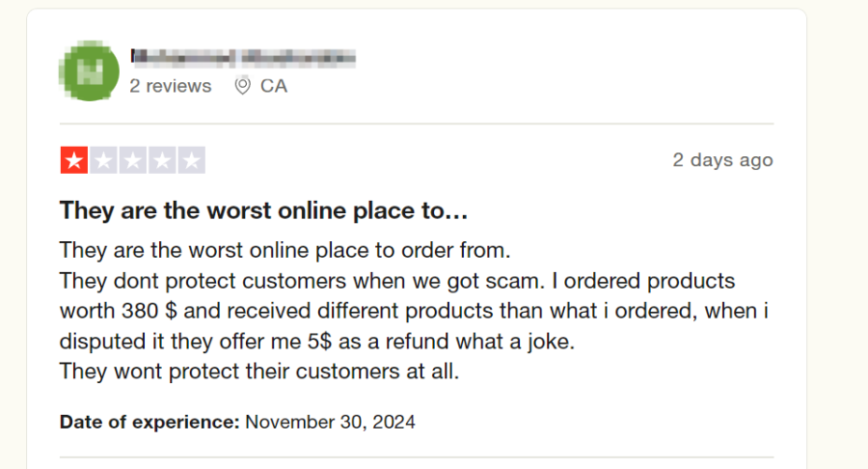Click the "2 reviews" count
Image resolution: width=868 pixels, height=469 pixels.
point(171,86)
